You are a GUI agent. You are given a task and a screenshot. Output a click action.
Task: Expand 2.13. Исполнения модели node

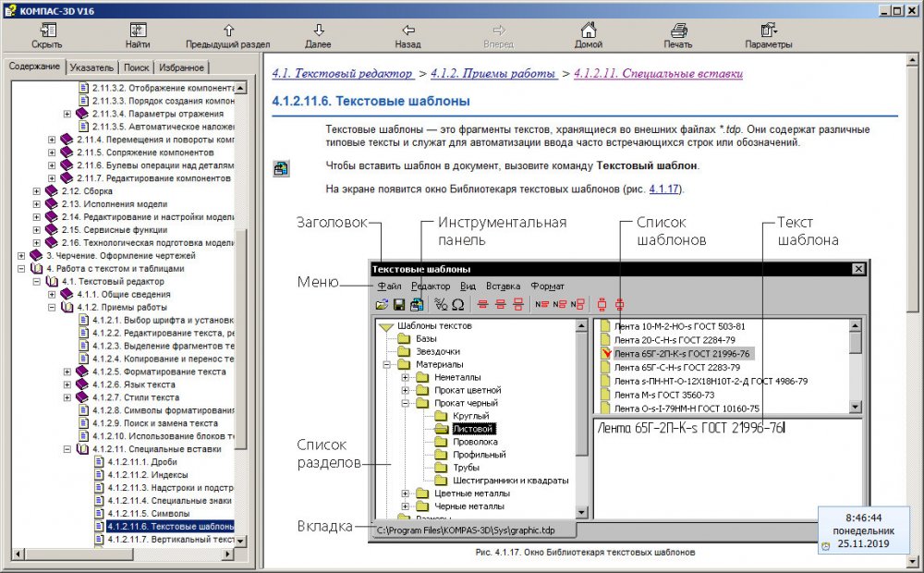pyautogui.click(x=37, y=204)
